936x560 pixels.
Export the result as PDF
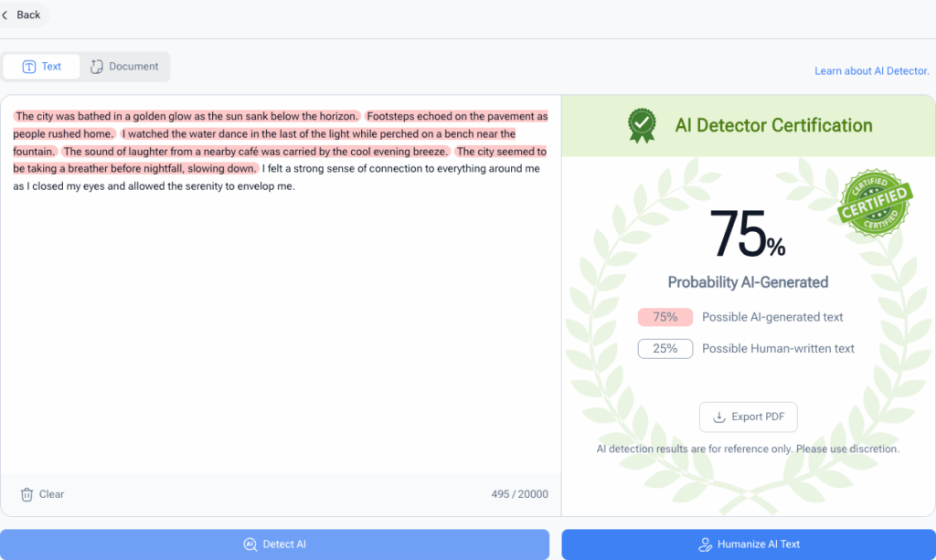click(x=748, y=417)
